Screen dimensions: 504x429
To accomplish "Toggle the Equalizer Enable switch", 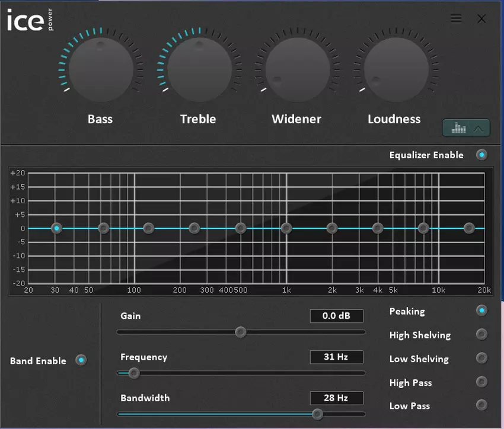I will pos(481,155).
